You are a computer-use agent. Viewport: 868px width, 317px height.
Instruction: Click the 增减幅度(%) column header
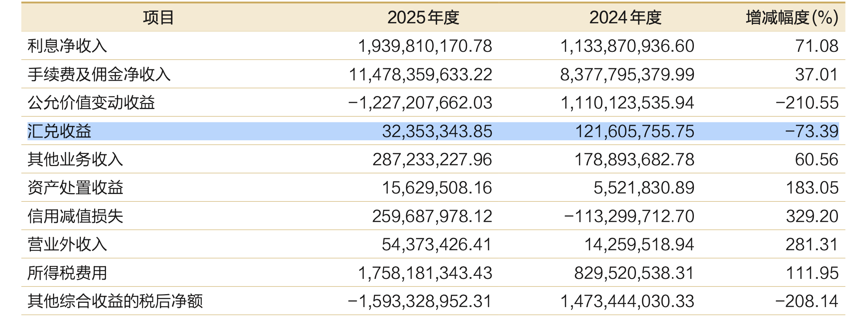coord(792,18)
